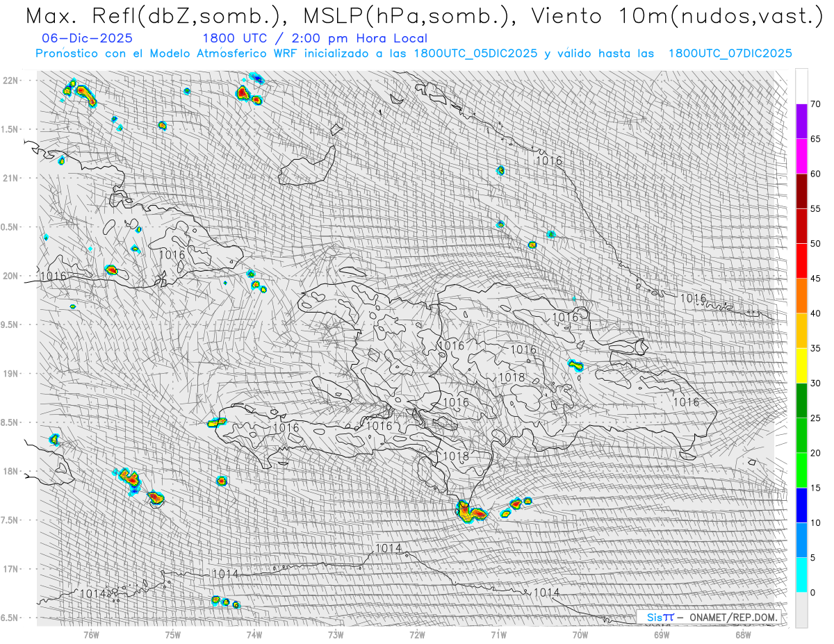
Task: Click the '40' color scale label
Action: tap(815, 313)
